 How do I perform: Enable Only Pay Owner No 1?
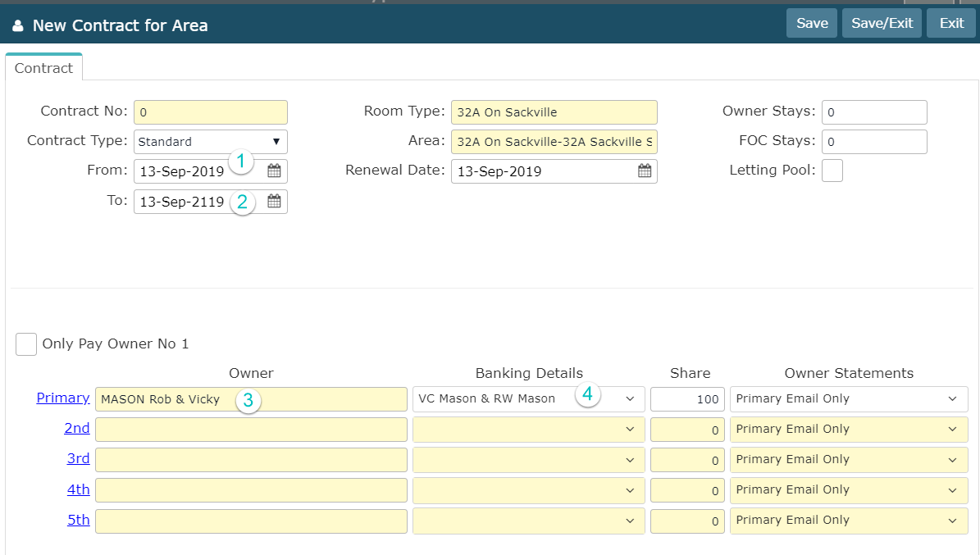click(x=26, y=344)
